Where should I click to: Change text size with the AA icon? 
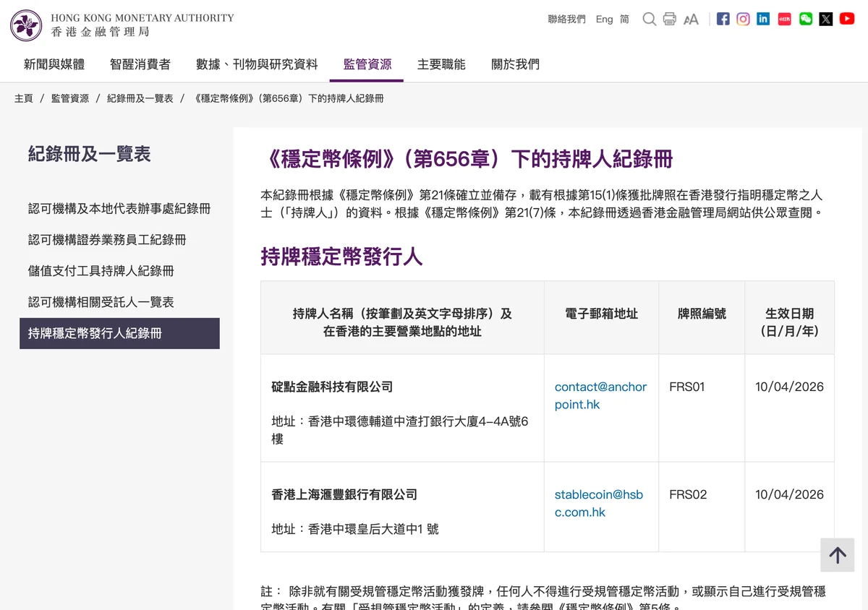coord(691,20)
